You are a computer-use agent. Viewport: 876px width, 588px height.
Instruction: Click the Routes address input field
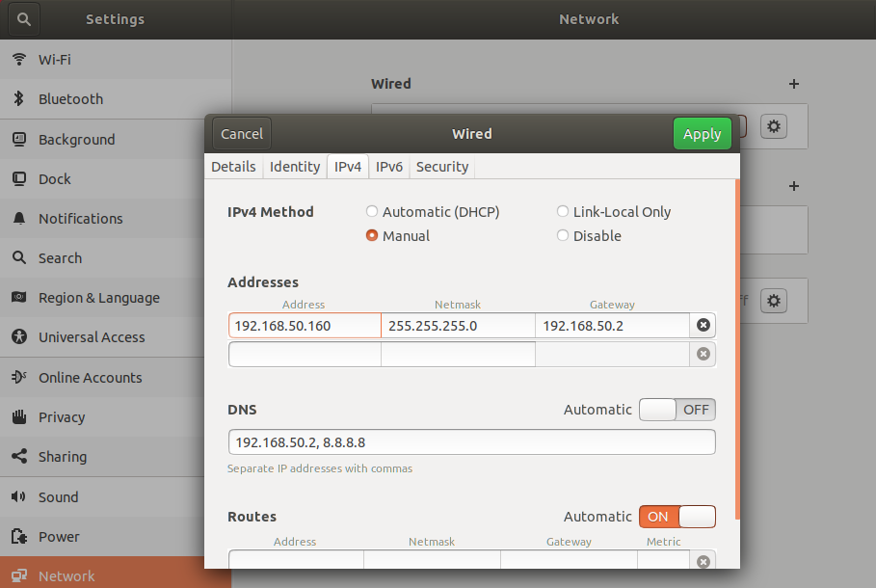(296, 559)
